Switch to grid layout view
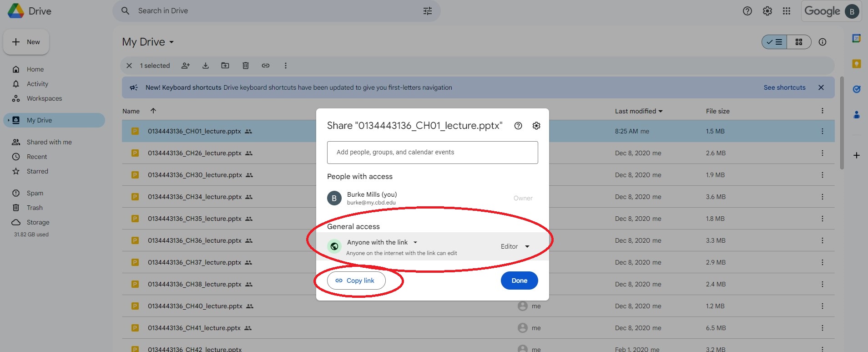Screen dimensions: 868x352 tap(799, 42)
